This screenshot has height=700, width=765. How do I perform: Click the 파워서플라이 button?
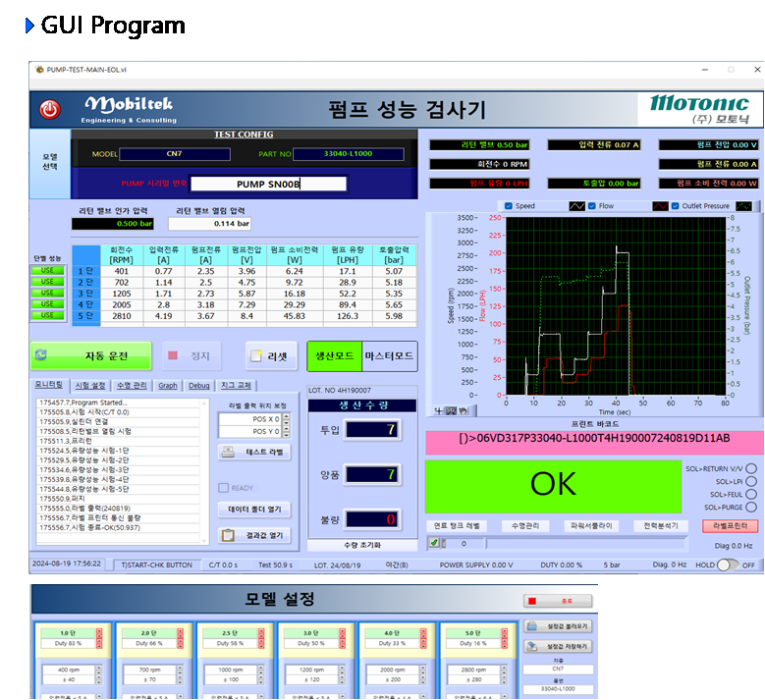[x=591, y=525]
